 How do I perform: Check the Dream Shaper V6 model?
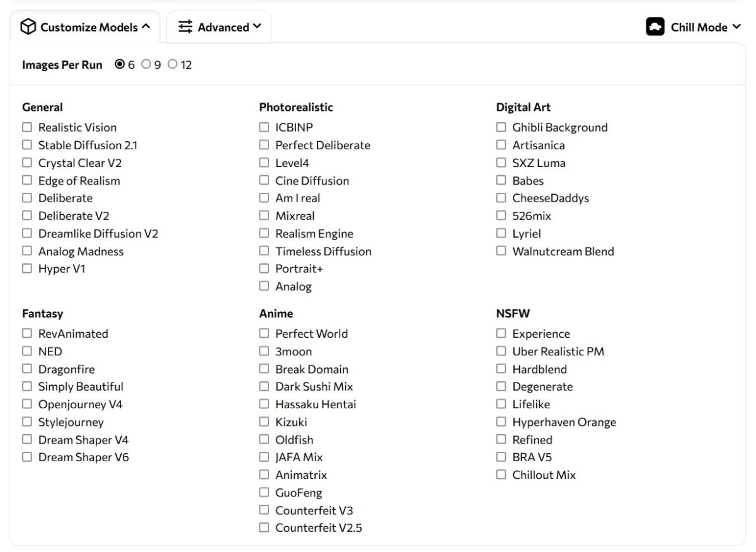pos(27,457)
